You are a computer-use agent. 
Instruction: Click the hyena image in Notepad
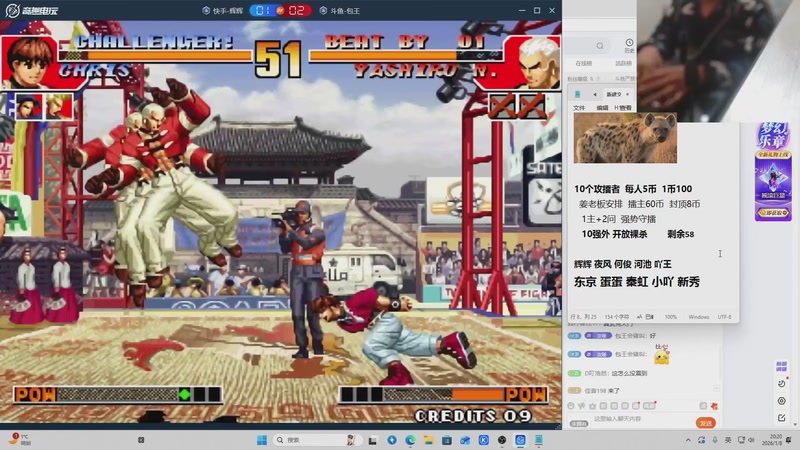625,138
